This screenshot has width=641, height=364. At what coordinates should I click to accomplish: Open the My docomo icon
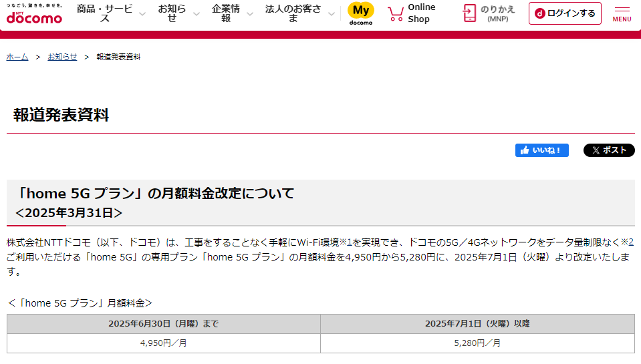[360, 13]
